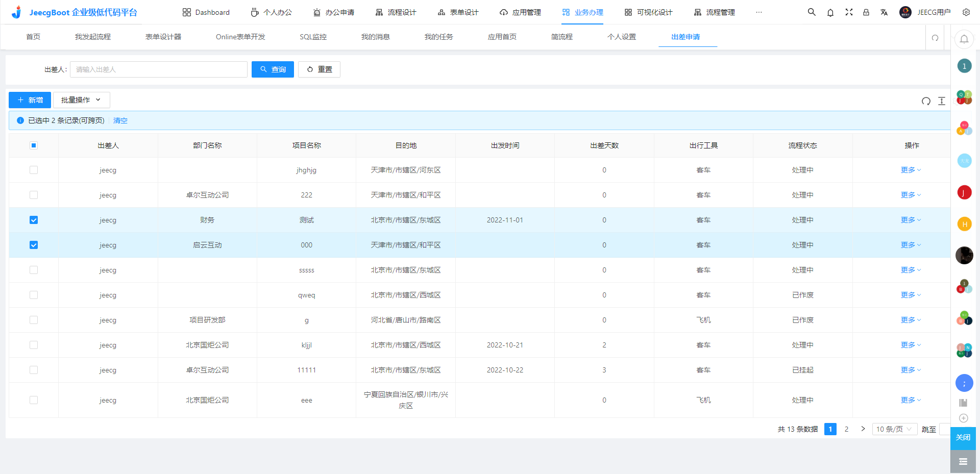Check the eee row checkbox
The width and height of the screenshot is (980, 474).
(x=34, y=400)
